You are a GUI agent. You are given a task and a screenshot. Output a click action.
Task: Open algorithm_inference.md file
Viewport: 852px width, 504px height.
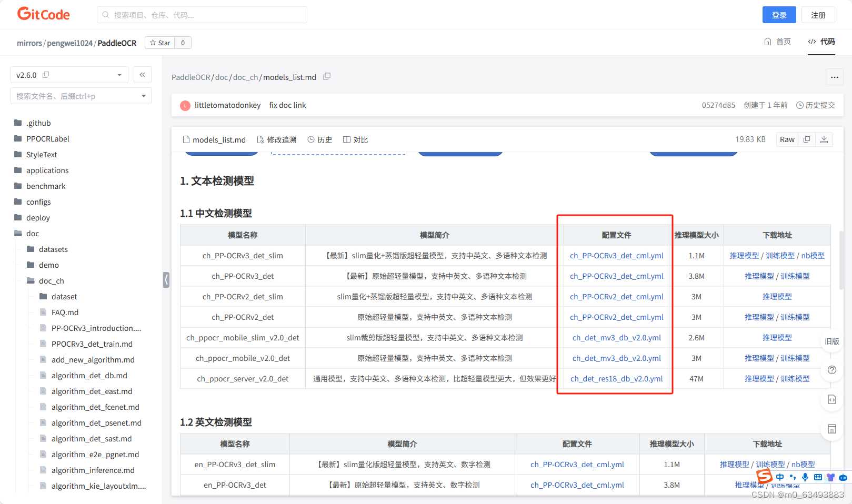[x=93, y=470]
